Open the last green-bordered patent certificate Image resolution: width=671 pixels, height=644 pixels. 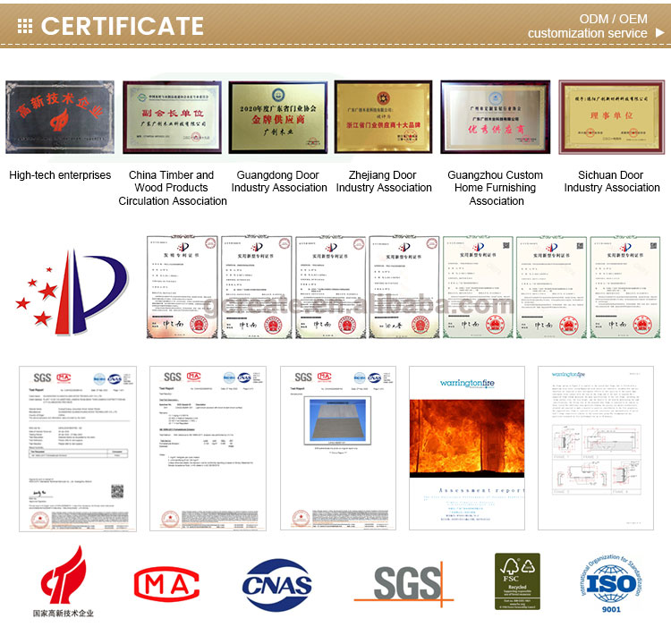pyautogui.click(x=625, y=287)
